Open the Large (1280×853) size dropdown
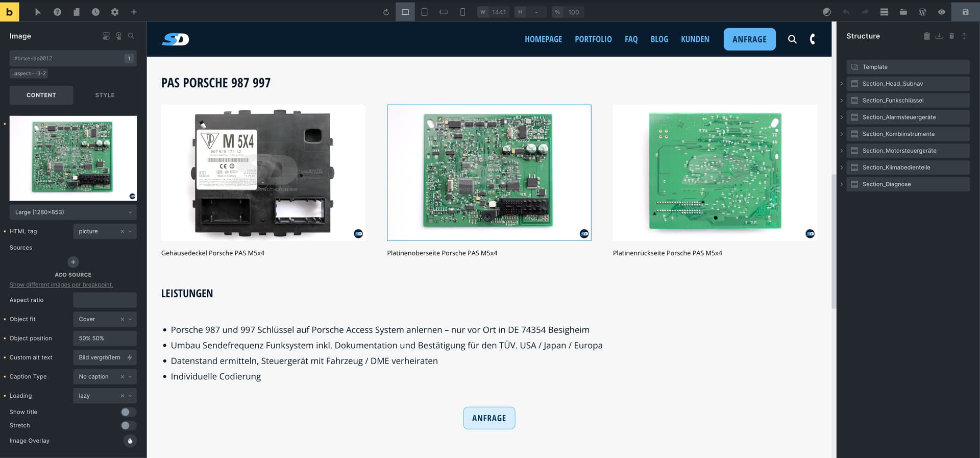Image resolution: width=980 pixels, height=458 pixels. tap(73, 212)
